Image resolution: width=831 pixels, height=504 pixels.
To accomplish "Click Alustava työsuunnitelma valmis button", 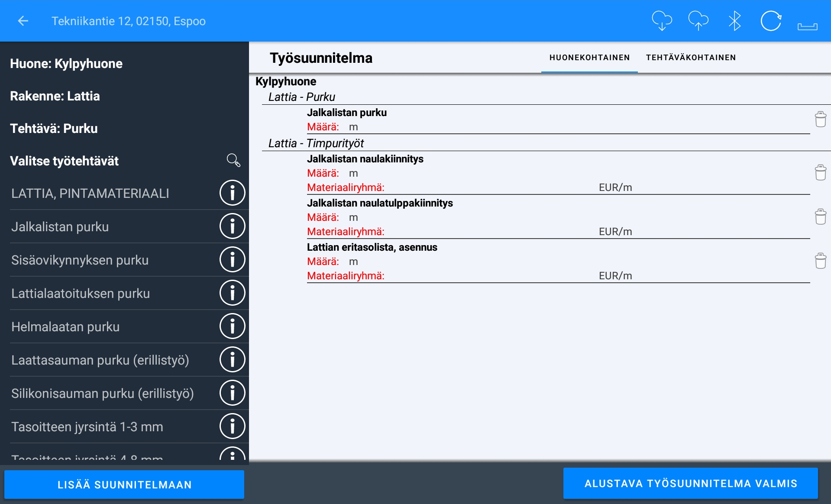I will pyautogui.click(x=690, y=484).
